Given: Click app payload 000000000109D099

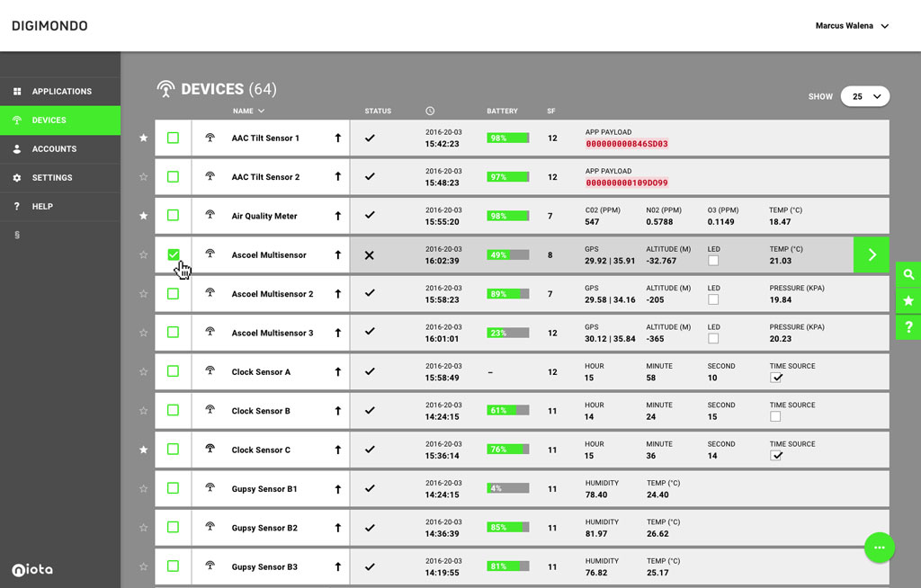Looking at the screenshot, I should coord(627,183).
